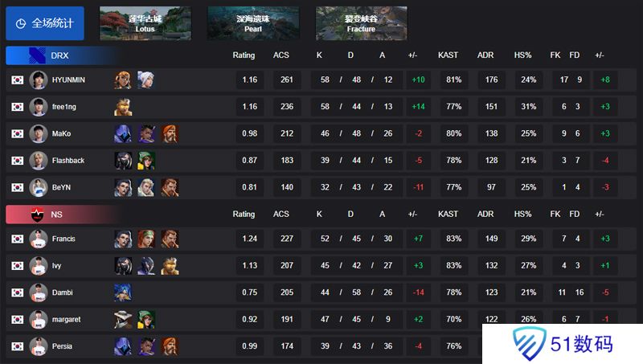643x364 pixels.
Task: Open the Ivy player name link
Action: point(56,266)
